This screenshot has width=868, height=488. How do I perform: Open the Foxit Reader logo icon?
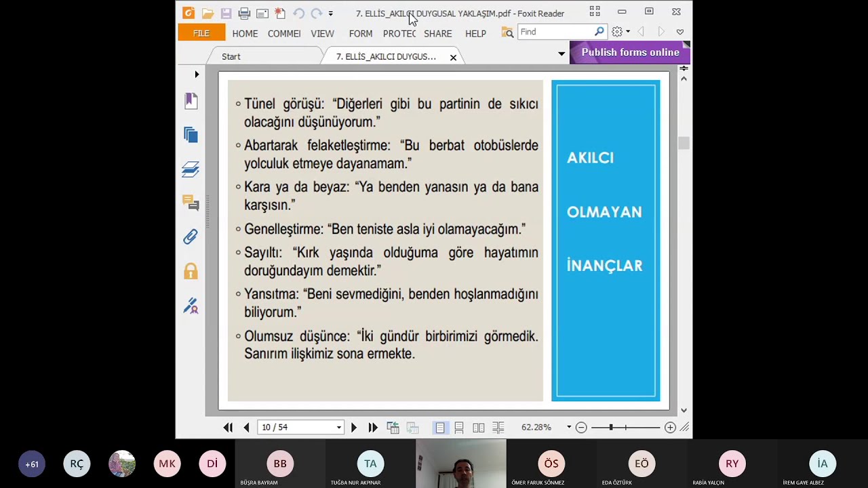pos(189,13)
